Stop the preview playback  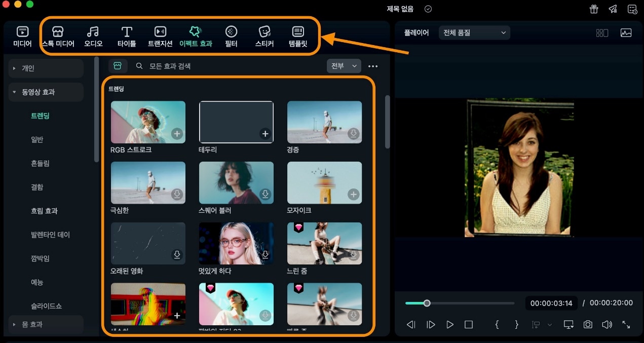click(x=469, y=325)
